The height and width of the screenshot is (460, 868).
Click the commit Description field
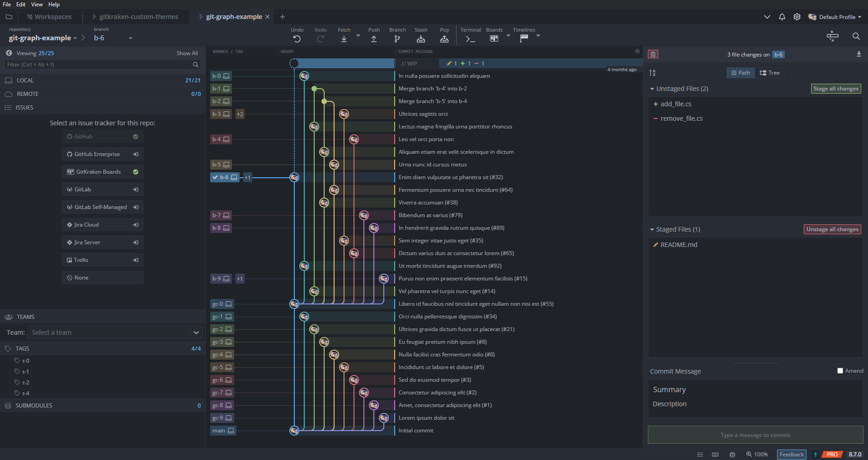pos(755,404)
